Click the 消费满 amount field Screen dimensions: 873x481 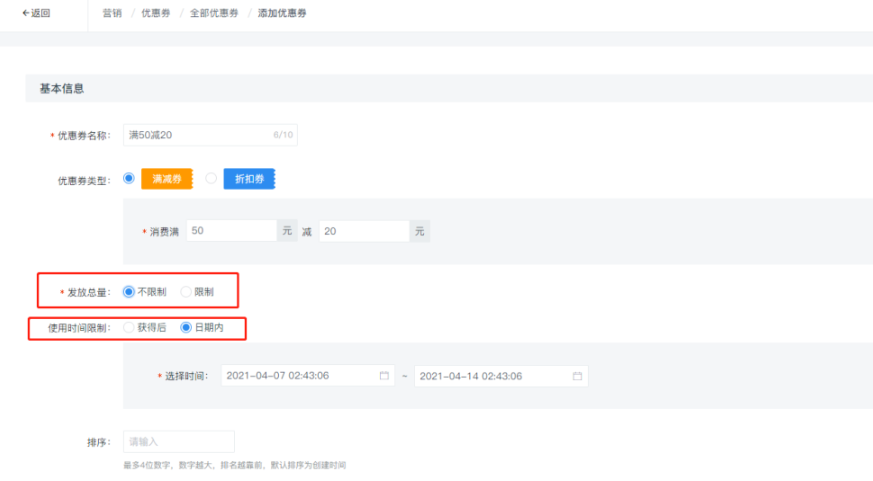coord(230,231)
